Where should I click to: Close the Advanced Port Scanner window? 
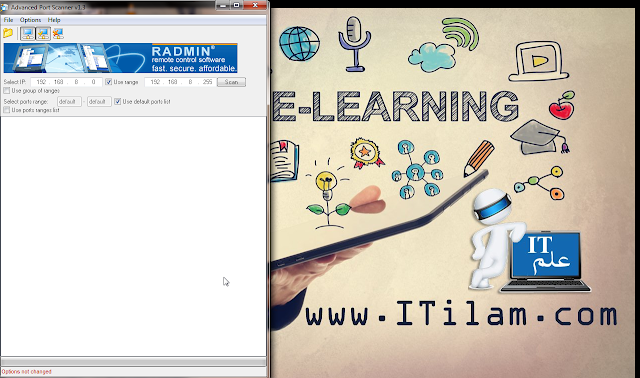255,5
